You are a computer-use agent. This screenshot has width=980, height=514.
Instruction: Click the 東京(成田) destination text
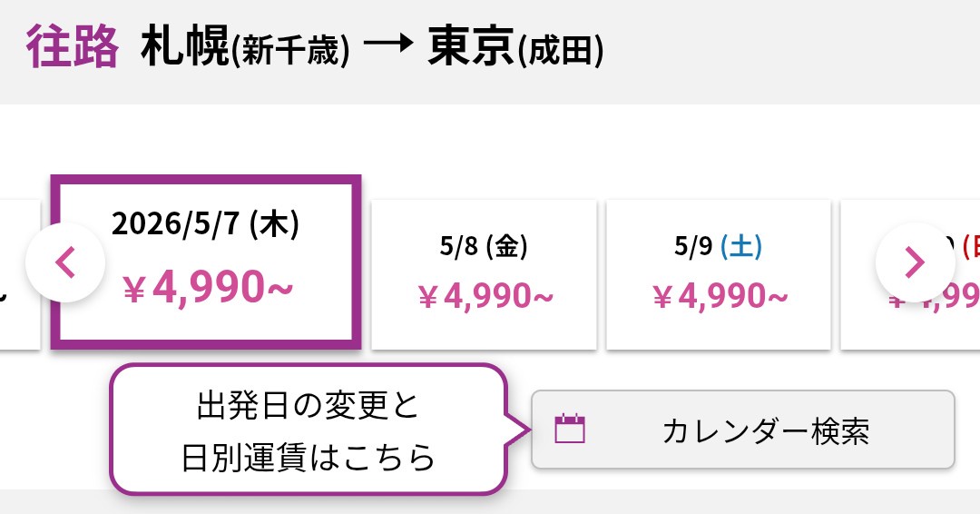coord(515,48)
